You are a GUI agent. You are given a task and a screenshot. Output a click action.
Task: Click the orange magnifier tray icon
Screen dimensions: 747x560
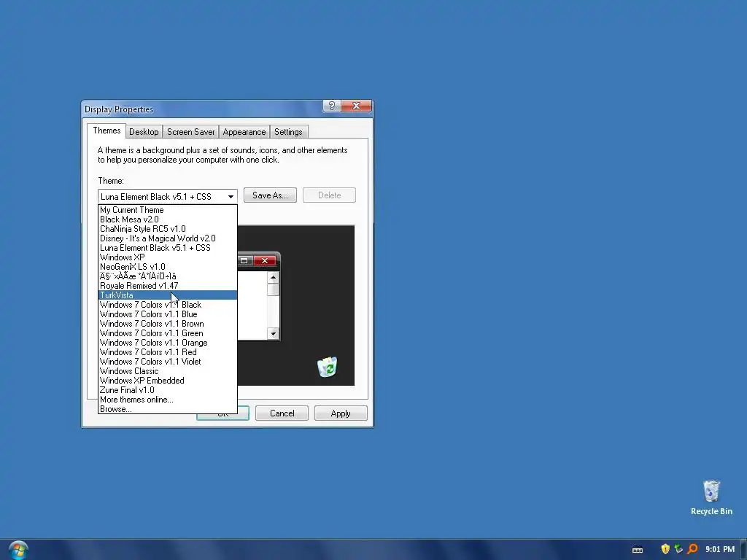[692, 549]
